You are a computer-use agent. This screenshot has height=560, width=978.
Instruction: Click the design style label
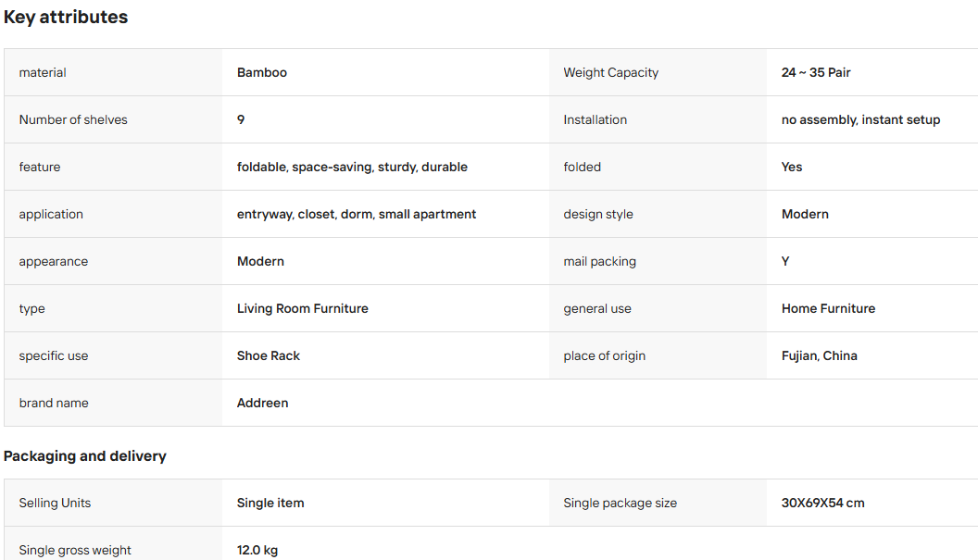pos(598,215)
